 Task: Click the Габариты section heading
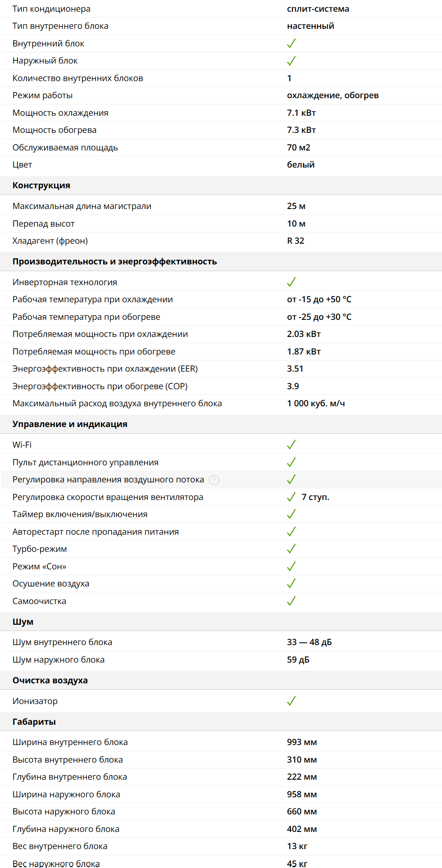[x=34, y=722]
